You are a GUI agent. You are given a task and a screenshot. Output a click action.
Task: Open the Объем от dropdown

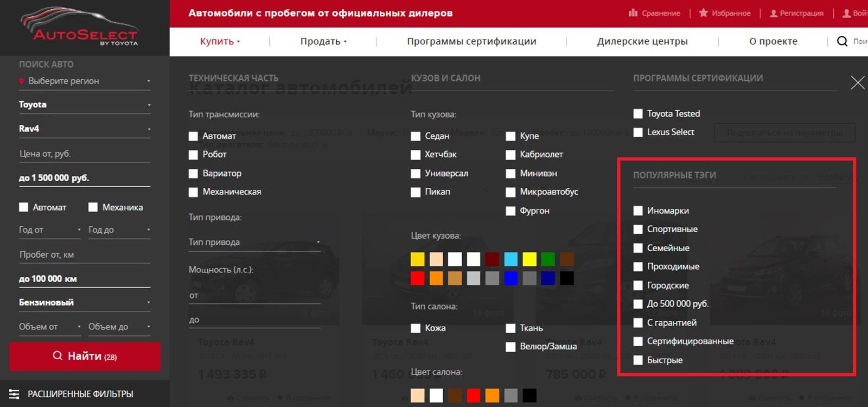[x=50, y=327]
